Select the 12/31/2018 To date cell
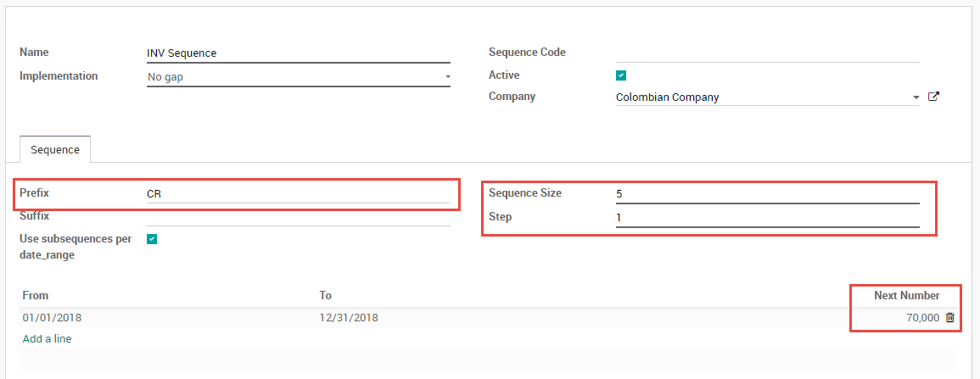The height and width of the screenshot is (379, 980). (349, 318)
